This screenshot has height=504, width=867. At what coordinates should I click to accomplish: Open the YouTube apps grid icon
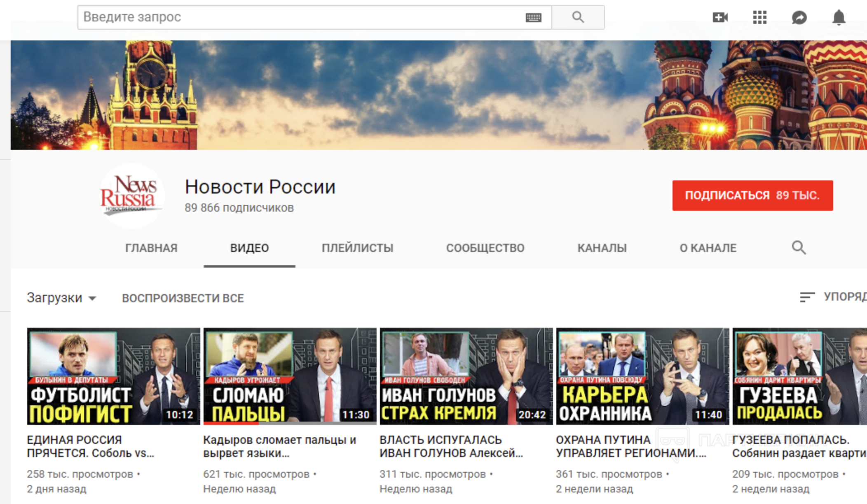759,17
